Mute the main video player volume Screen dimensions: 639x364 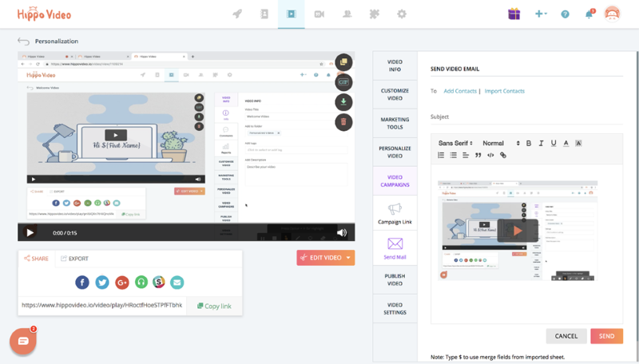342,232
